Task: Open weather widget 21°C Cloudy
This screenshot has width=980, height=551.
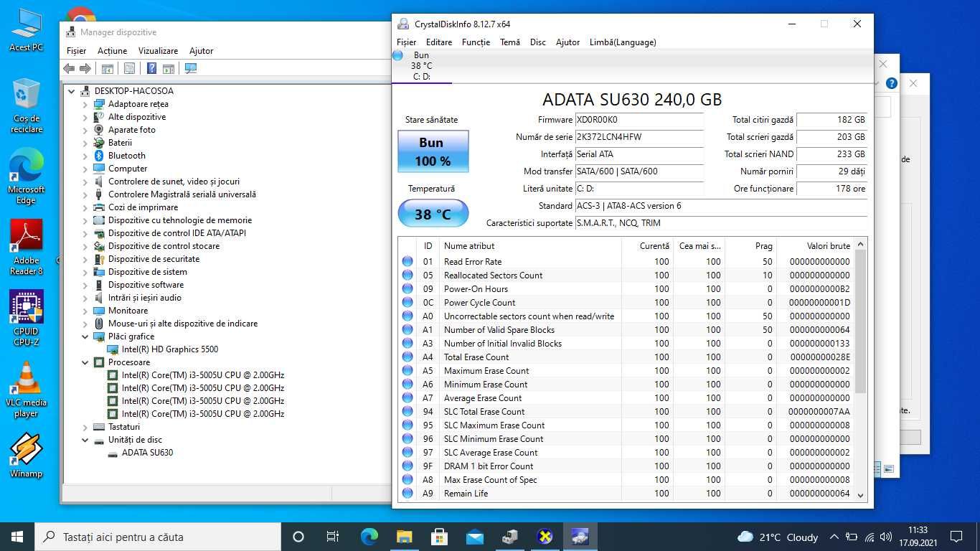Action: (x=778, y=537)
